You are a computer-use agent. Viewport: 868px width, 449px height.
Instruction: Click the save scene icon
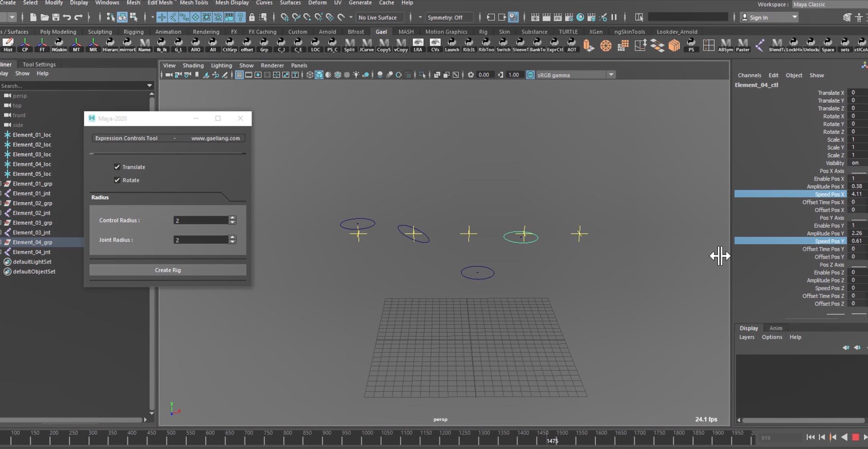[x=56, y=17]
